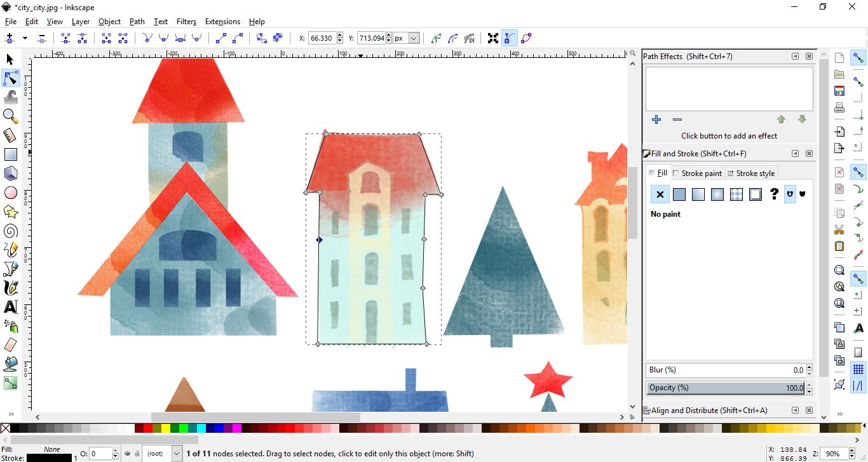The width and height of the screenshot is (868, 462).
Task: Click the Print document icon
Action: (x=839, y=107)
